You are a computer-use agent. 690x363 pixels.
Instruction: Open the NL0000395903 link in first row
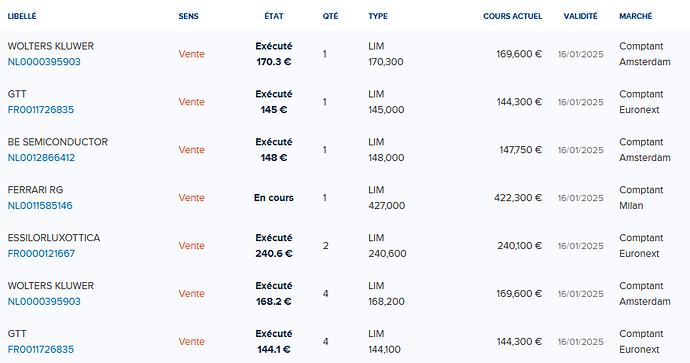[x=44, y=62]
